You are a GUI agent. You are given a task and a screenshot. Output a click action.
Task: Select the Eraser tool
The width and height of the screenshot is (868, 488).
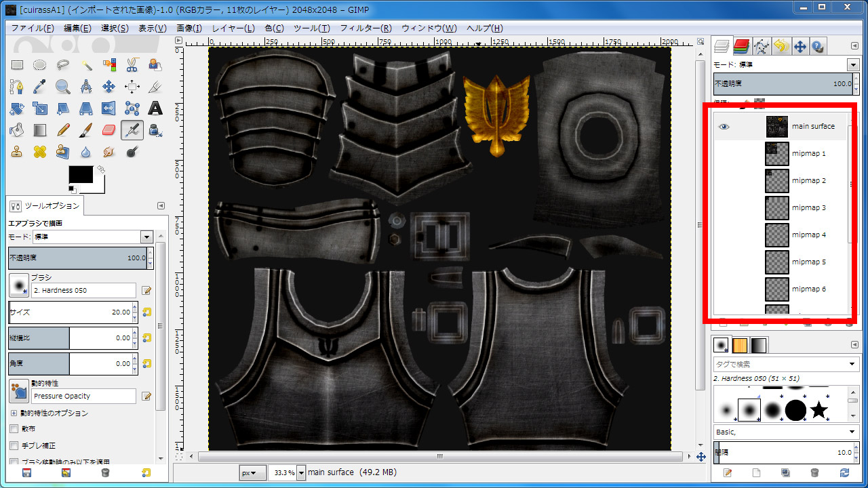coord(109,130)
